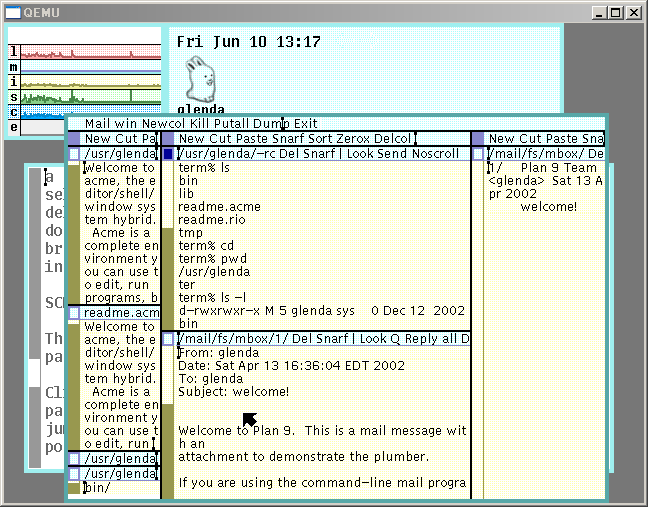
Task: Click Mail in the acme top tag
Action: coord(98,124)
